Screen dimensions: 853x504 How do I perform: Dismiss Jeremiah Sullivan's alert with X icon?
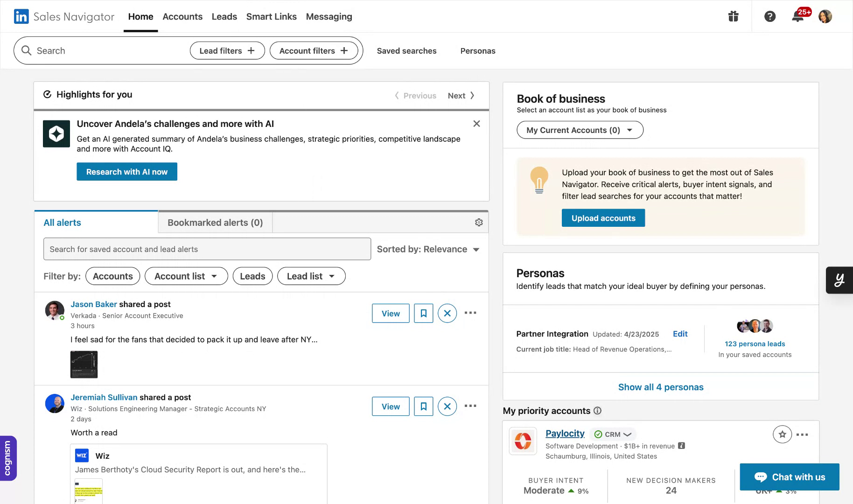(x=447, y=406)
